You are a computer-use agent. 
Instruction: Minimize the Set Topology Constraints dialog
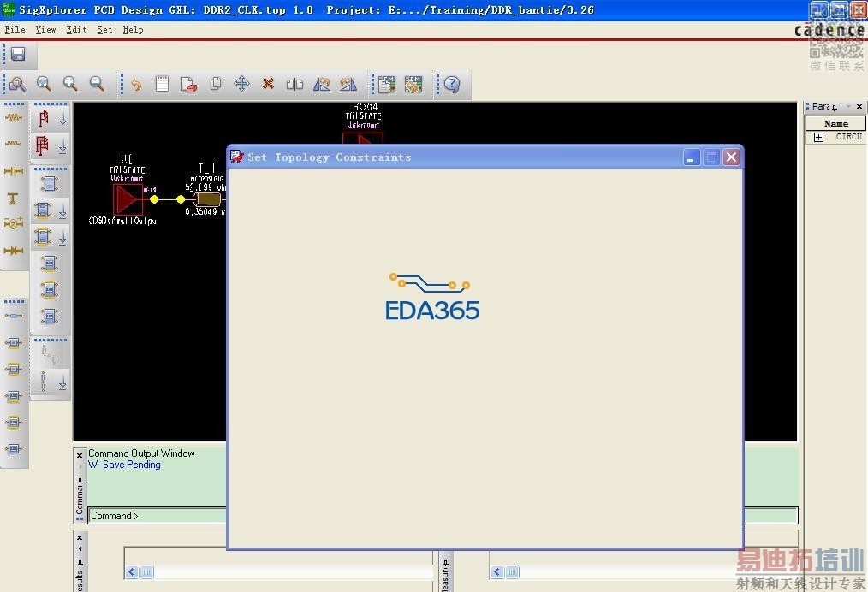(691, 157)
